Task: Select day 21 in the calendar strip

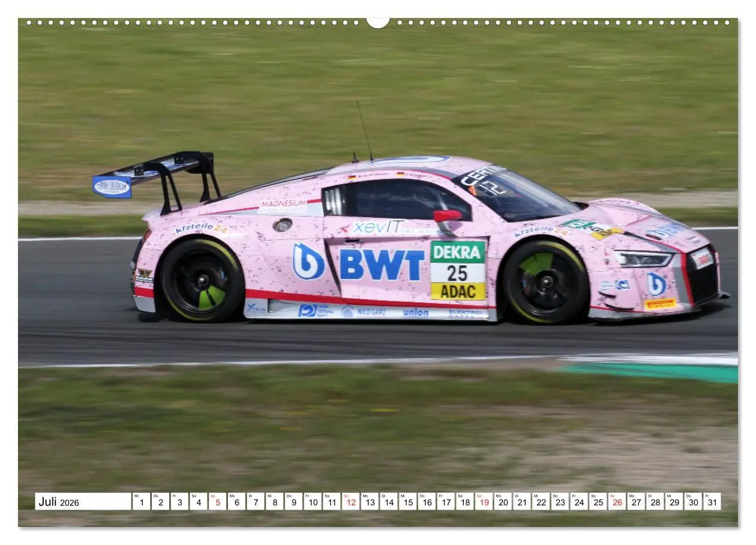Action: tap(522, 502)
